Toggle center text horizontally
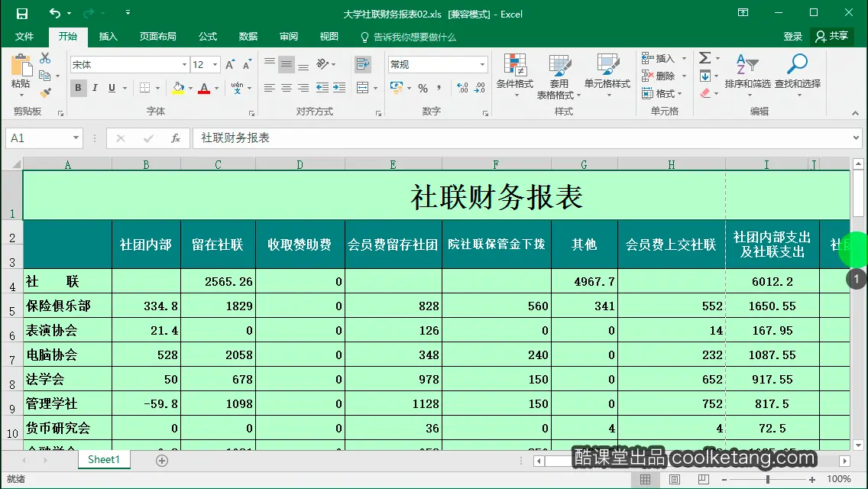The height and width of the screenshot is (489, 868). point(287,88)
